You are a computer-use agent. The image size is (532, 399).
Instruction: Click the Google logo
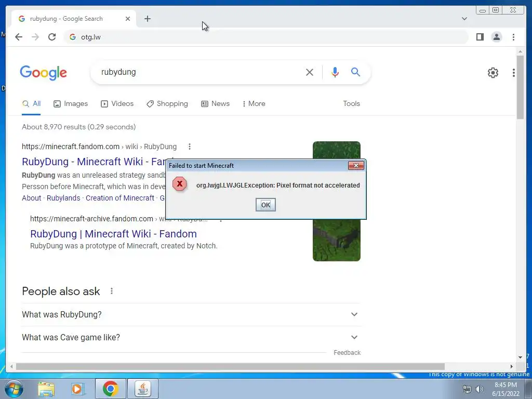click(44, 73)
